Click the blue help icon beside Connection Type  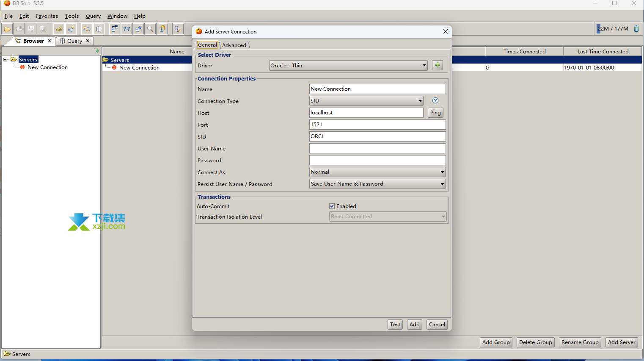pyautogui.click(x=435, y=100)
